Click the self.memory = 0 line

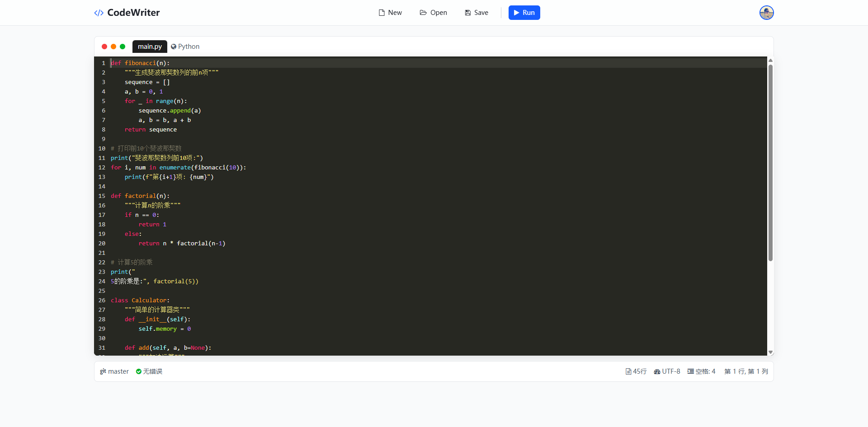[165, 329]
